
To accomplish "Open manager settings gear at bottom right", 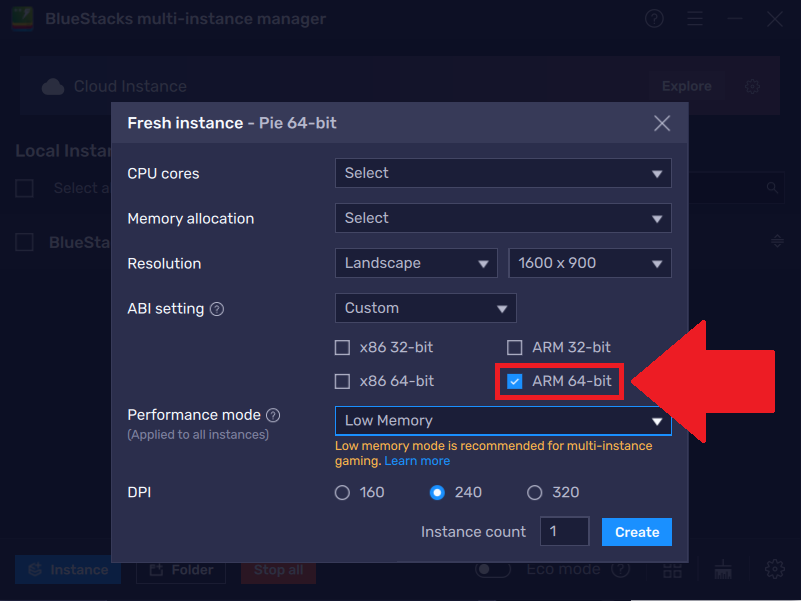I will 774,569.
